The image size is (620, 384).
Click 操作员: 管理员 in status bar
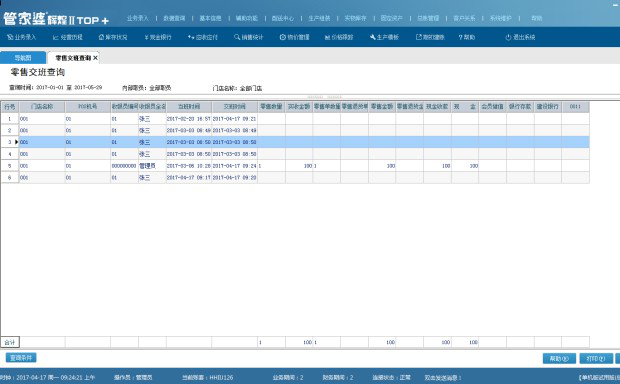tap(133, 378)
